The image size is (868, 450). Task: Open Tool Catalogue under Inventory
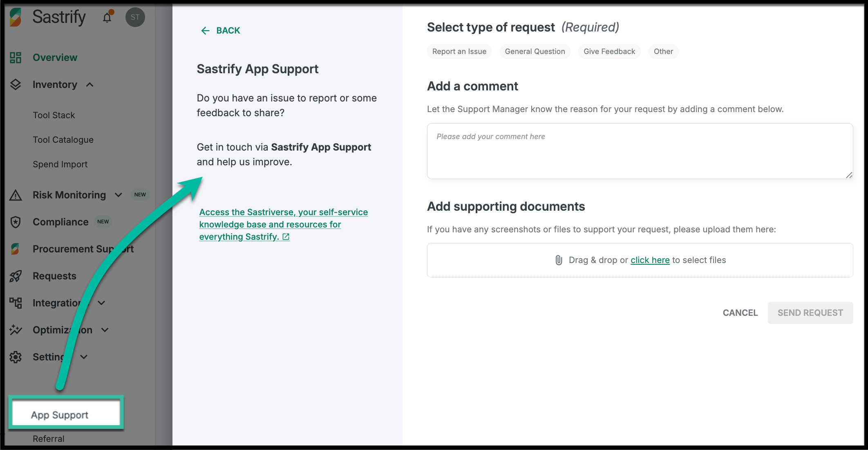point(63,140)
